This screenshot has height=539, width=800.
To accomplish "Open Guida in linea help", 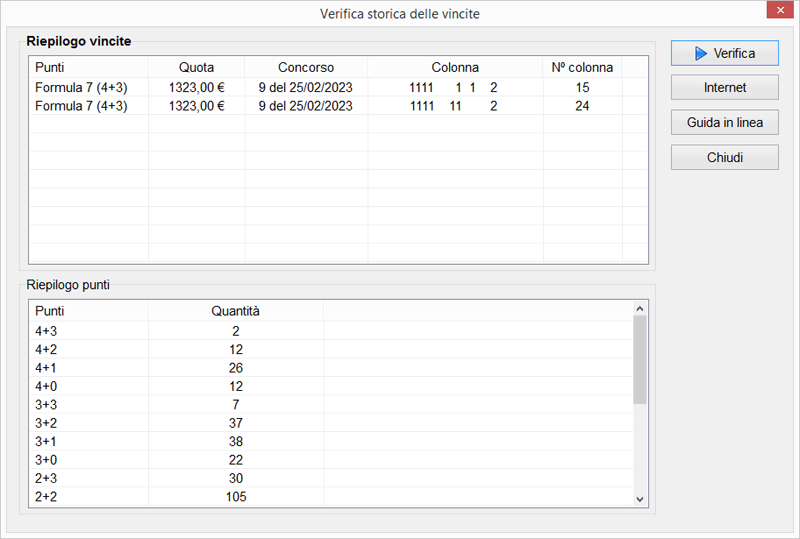I will [x=724, y=123].
